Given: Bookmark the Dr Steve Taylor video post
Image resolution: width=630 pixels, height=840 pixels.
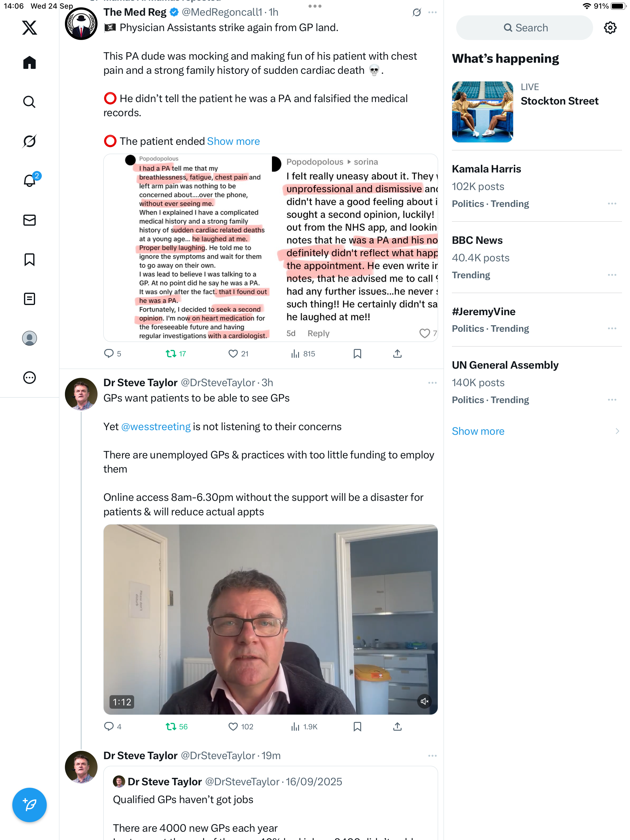Looking at the screenshot, I should 357,727.
